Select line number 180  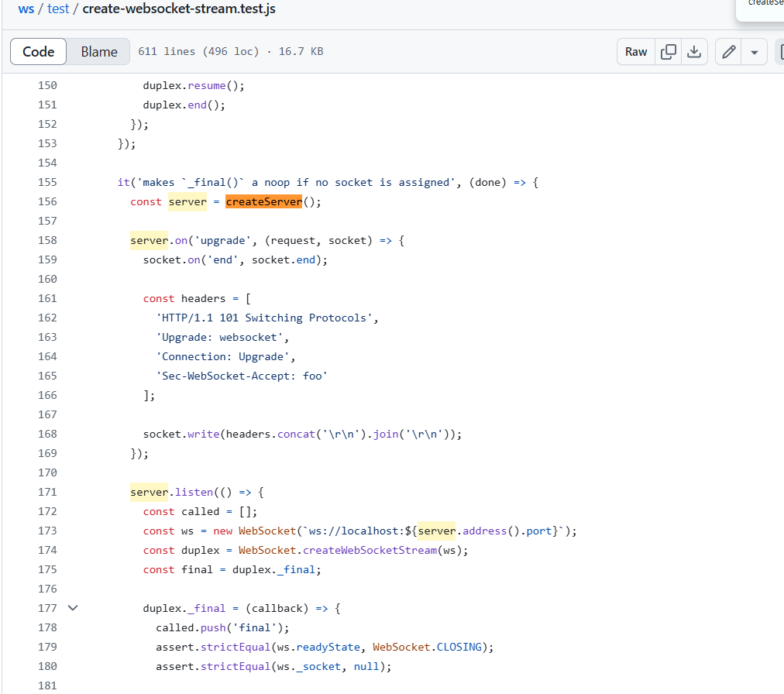(x=47, y=666)
